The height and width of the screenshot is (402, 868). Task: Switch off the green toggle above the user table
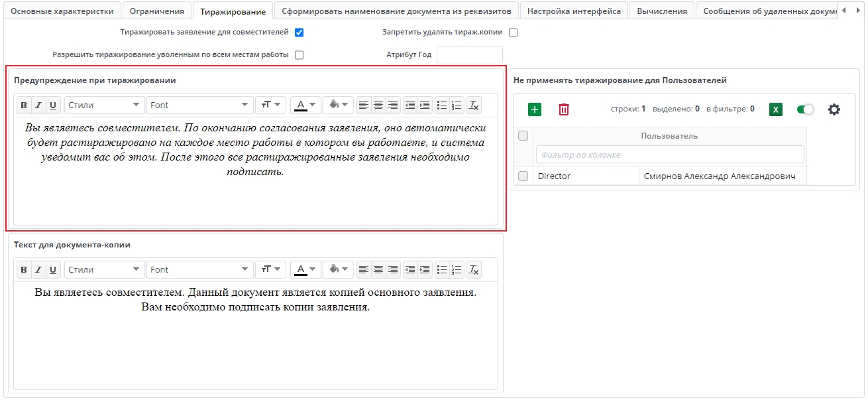coord(805,109)
